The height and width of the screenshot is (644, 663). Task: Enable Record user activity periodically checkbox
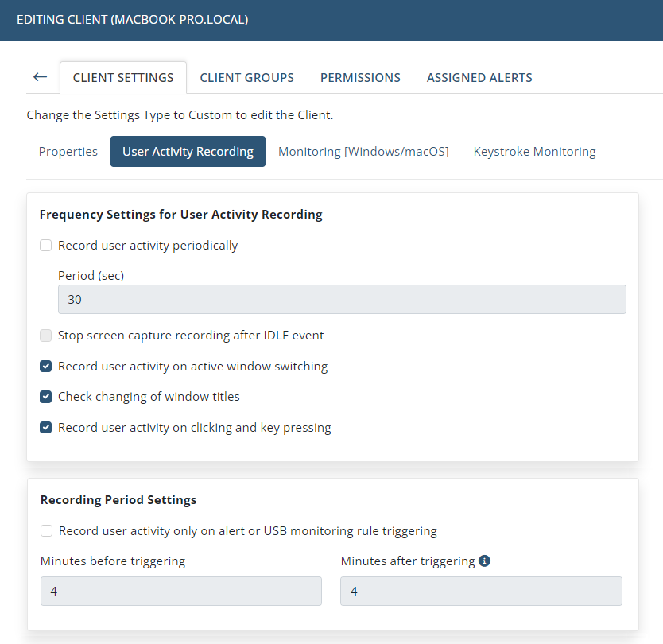(x=45, y=245)
